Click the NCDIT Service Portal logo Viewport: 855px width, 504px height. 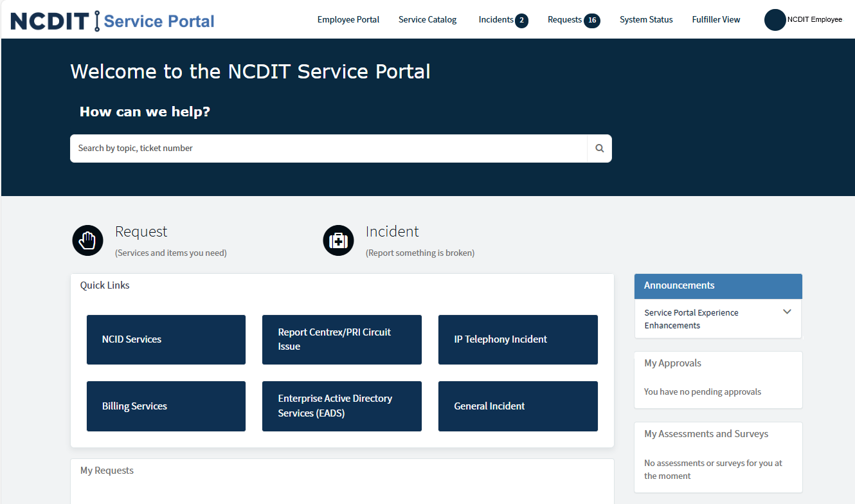tap(113, 19)
